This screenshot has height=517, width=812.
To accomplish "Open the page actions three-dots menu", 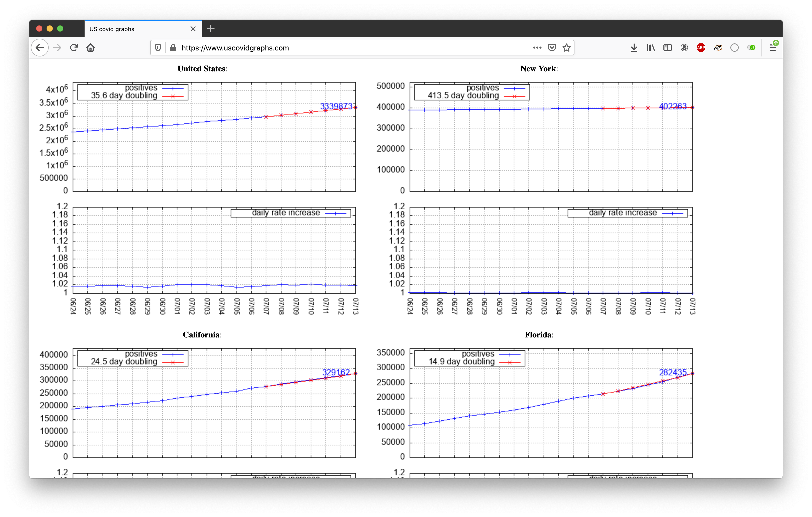I will (537, 48).
